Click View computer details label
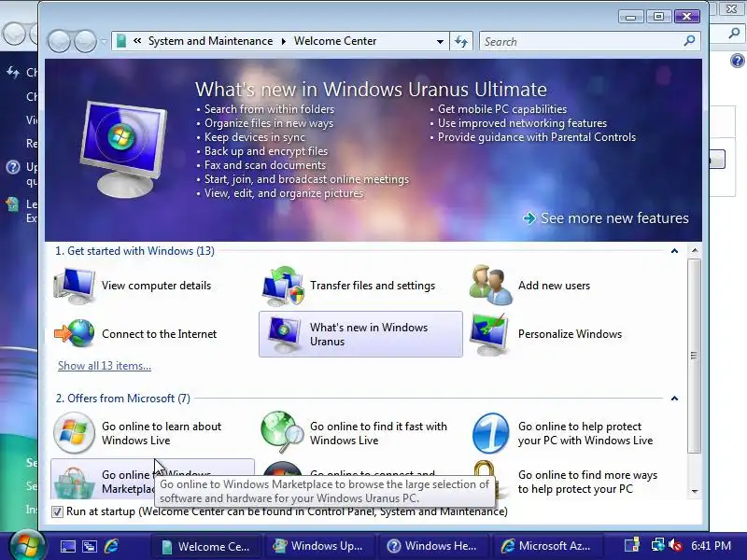 pyautogui.click(x=156, y=286)
